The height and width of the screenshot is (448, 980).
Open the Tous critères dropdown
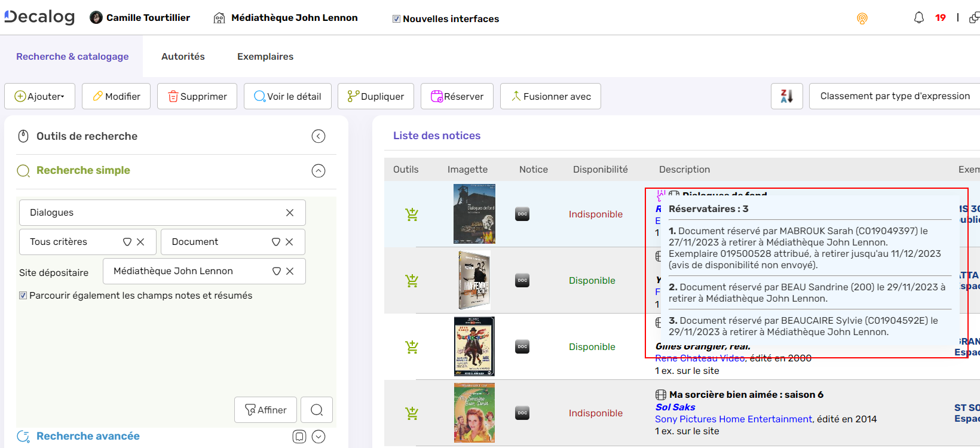(x=127, y=242)
